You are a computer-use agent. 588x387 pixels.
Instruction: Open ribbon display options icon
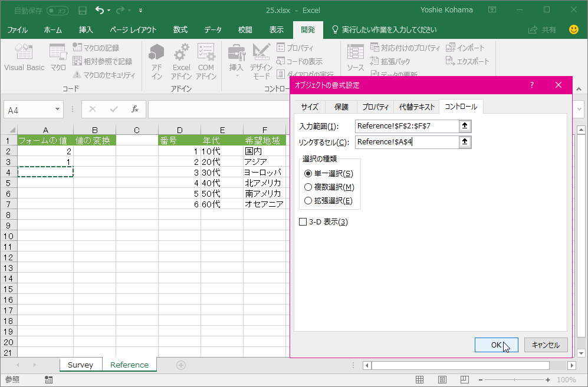tap(492, 10)
